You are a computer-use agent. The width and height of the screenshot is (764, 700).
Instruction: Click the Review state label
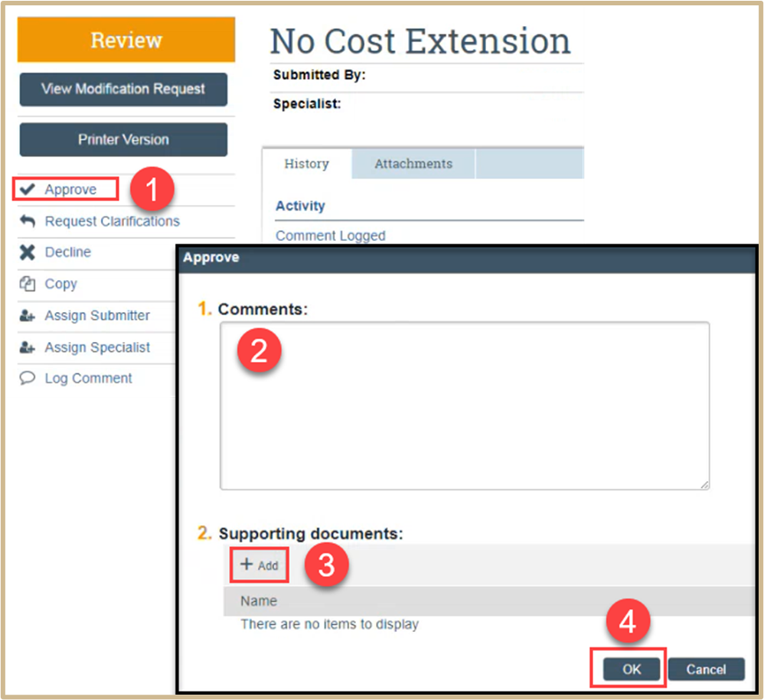click(126, 40)
